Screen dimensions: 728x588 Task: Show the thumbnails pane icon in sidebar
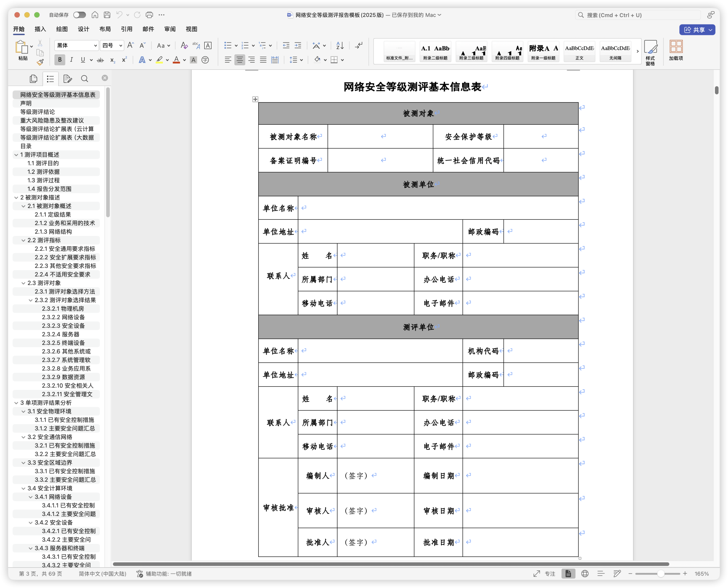coord(34,79)
